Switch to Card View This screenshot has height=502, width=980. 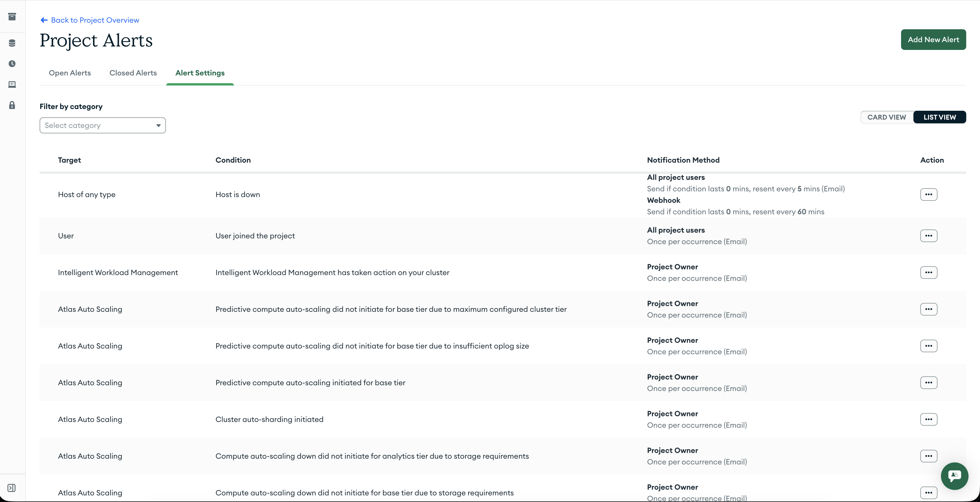(x=886, y=117)
